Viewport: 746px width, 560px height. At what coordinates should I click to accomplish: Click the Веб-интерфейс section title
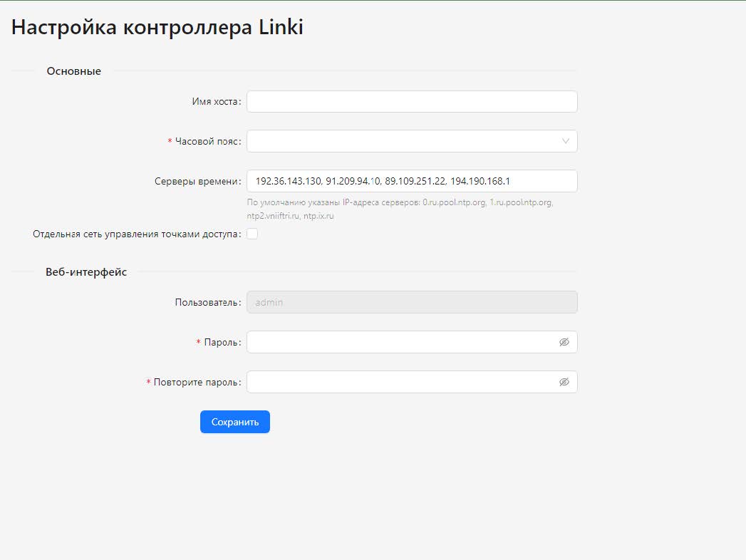pos(86,272)
